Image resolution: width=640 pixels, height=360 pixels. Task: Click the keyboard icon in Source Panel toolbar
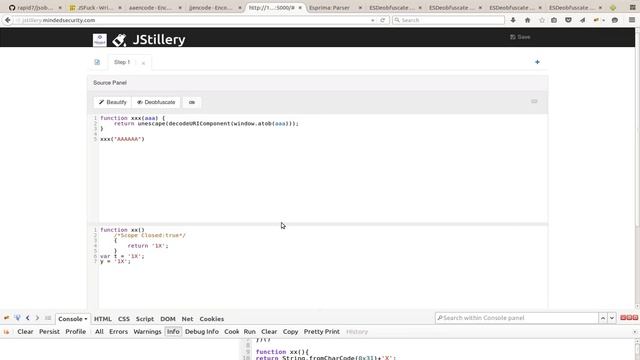click(534, 101)
